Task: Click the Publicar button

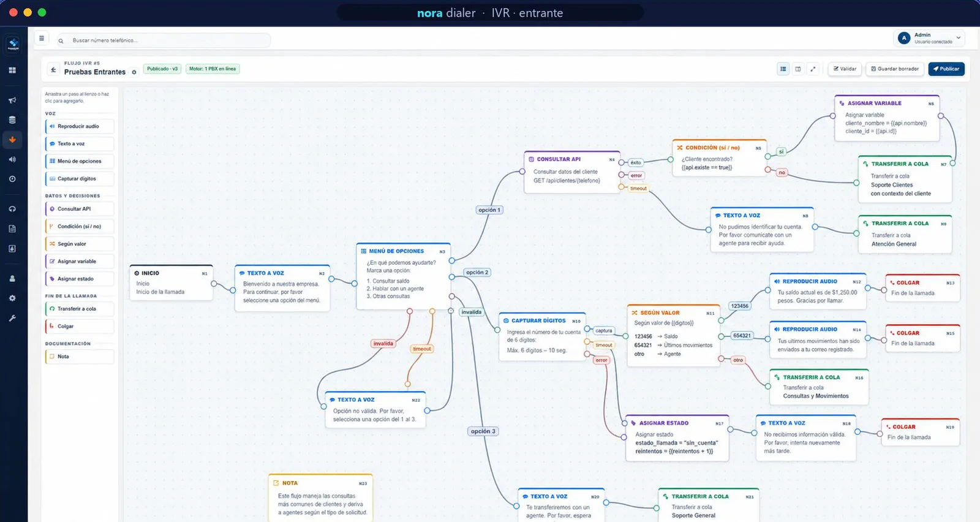Action: point(946,69)
